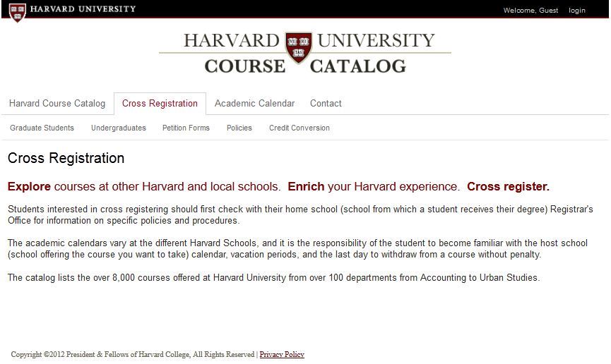Viewport: 611px width, 364px height.
Task: Click the Harvard shield logo in top bar
Action: 17,13
